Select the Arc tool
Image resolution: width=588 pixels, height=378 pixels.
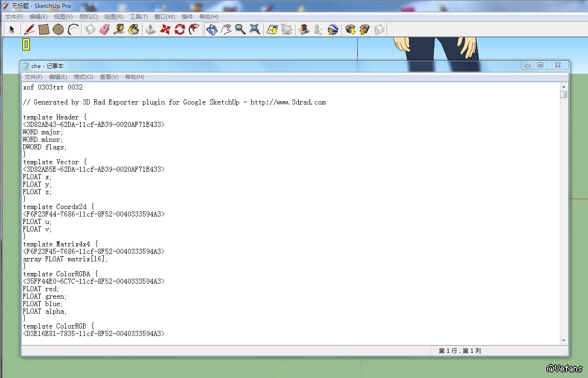point(73,29)
